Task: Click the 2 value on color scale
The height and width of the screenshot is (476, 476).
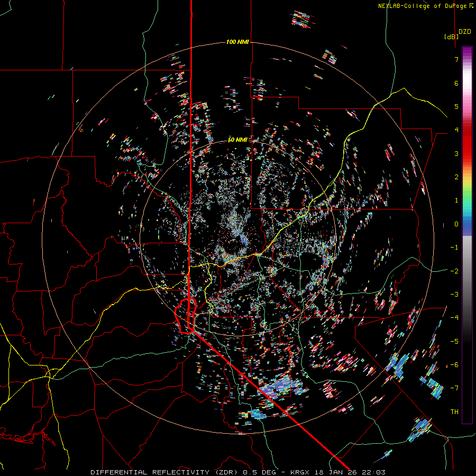Action: pos(456,177)
